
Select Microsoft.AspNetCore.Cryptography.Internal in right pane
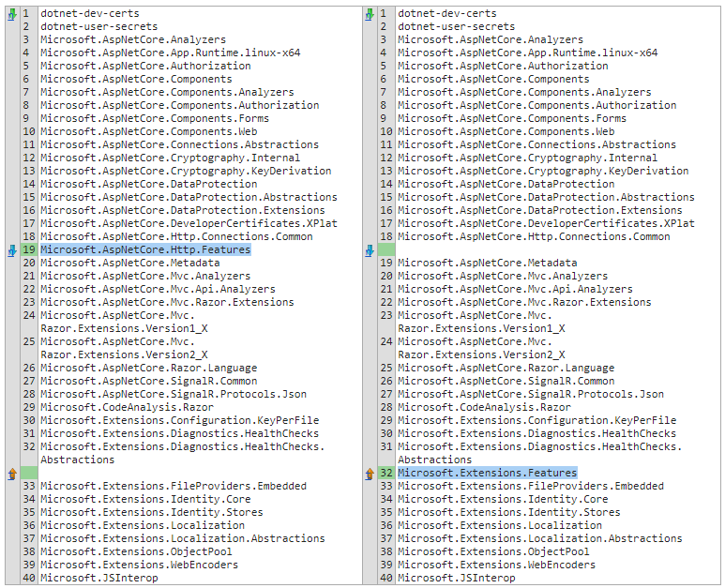point(527,158)
